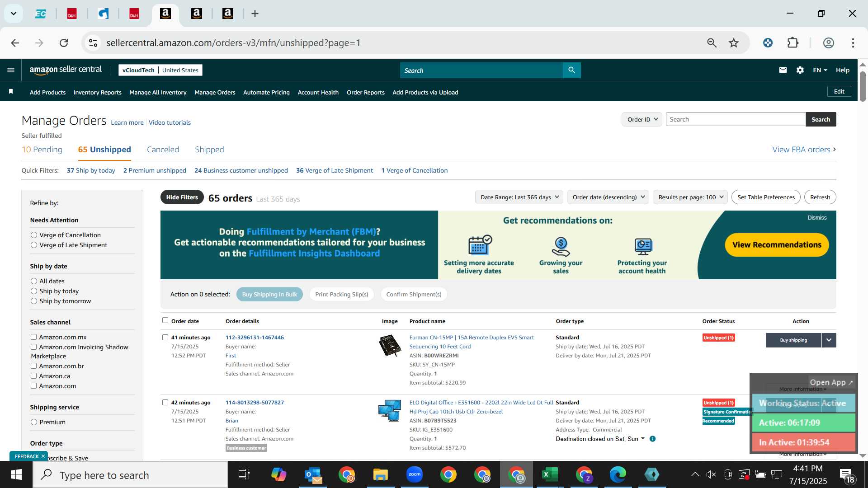Select Verge of Late Shipment radio button
The height and width of the screenshot is (488, 868).
tap(34, 245)
